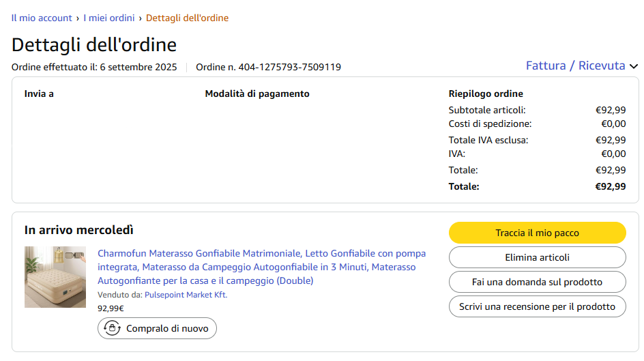Viewport: 644px width, 361px height.
Task: Click the buy-again icon in Compralo di nuovo
Action: (x=112, y=328)
